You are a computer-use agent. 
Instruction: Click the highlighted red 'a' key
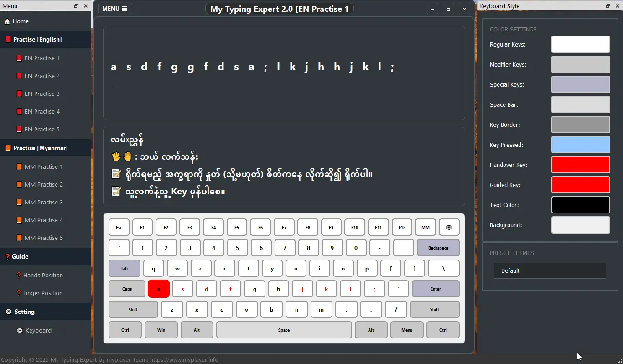[159, 289]
